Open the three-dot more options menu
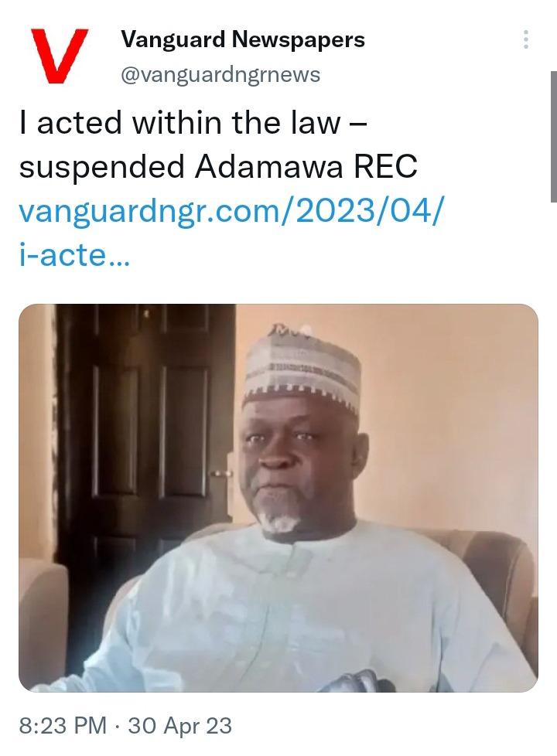This screenshot has width=557, height=756. (x=525, y=39)
